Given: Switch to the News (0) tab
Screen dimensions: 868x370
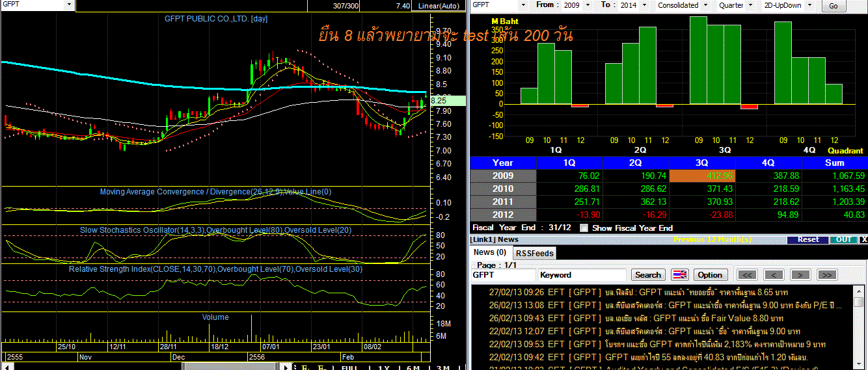Looking at the screenshot, I should point(490,252).
